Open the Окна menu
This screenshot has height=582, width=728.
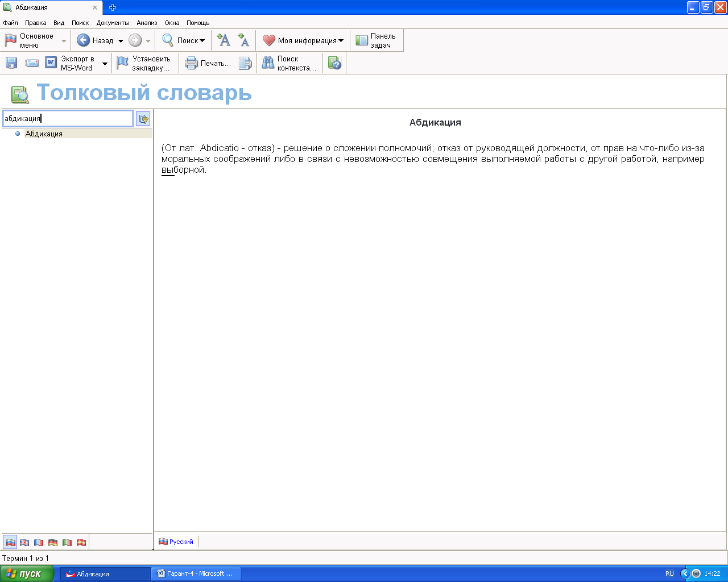(x=172, y=23)
